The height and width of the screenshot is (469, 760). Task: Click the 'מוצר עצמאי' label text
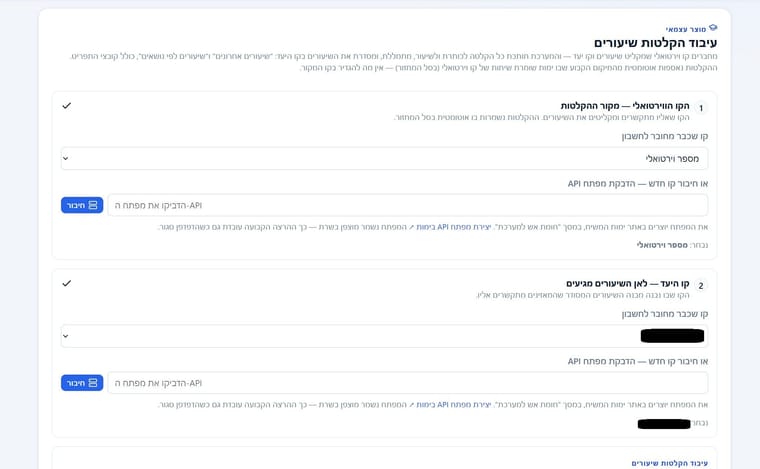click(x=686, y=30)
